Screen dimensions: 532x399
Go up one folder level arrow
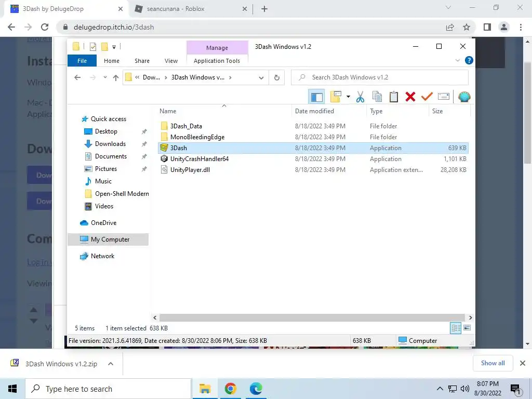coord(116,77)
